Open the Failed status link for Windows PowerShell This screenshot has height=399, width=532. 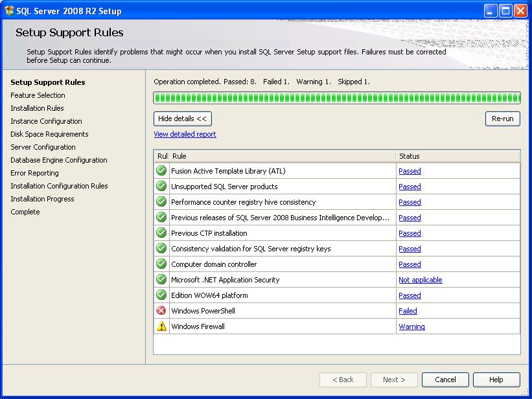[408, 311]
